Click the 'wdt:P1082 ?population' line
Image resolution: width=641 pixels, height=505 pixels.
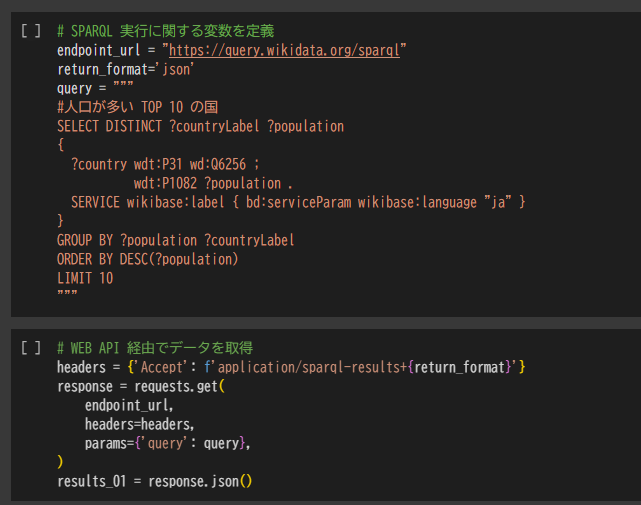(213, 183)
